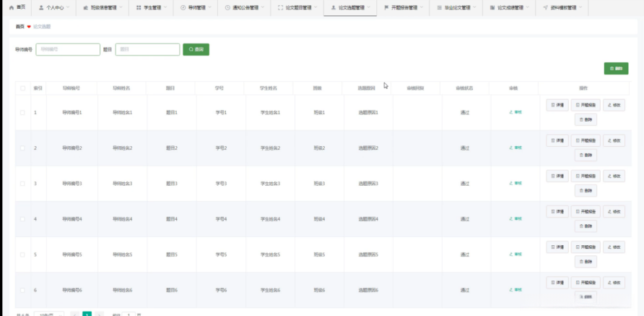Open 详情 for row 3
Viewport: 644px width, 316px height.
point(557,176)
